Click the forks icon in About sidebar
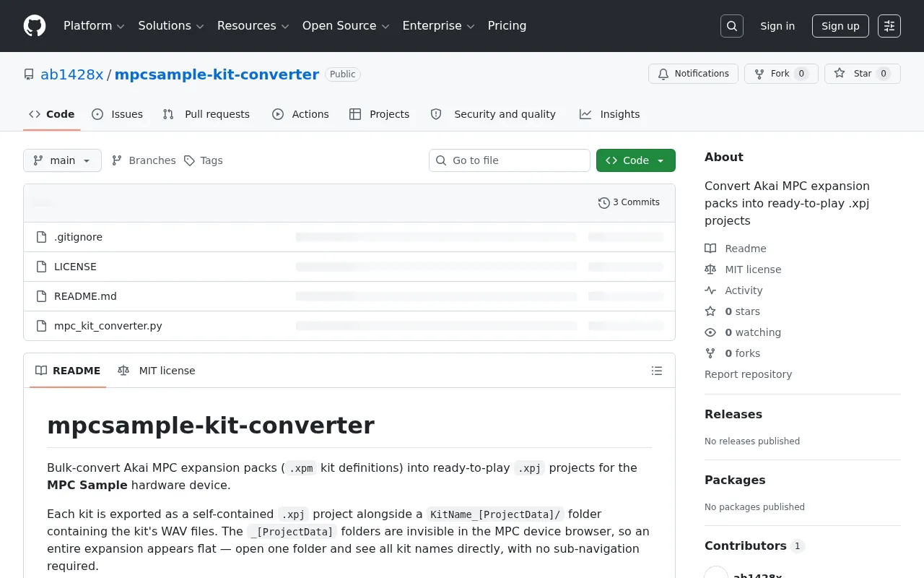924x578 pixels. click(x=710, y=353)
